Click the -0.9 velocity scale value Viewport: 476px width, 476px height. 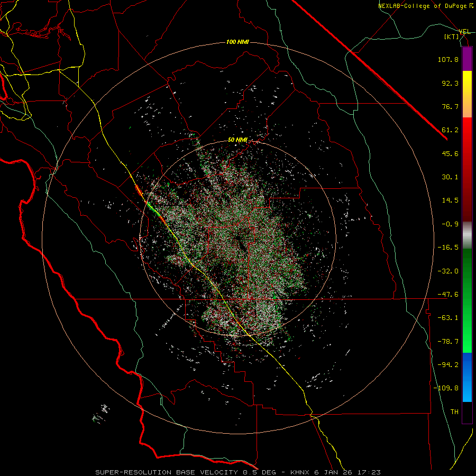click(450, 224)
